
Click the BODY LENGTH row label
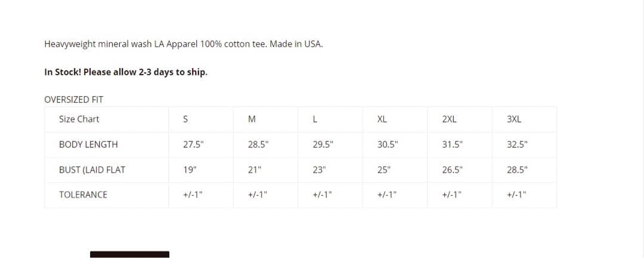point(88,144)
